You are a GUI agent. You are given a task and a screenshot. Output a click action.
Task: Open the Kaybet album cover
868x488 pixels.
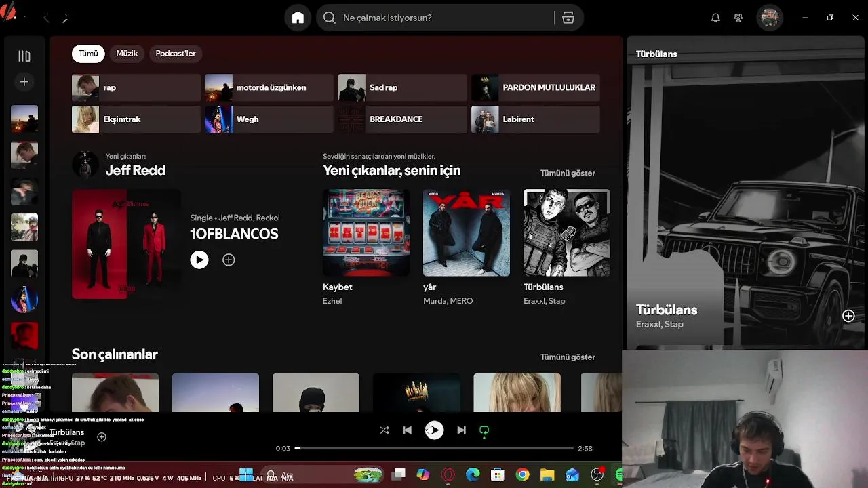click(366, 232)
